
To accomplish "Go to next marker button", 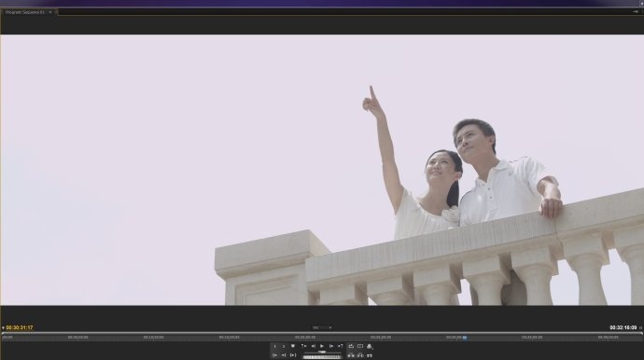I will 341,346.
